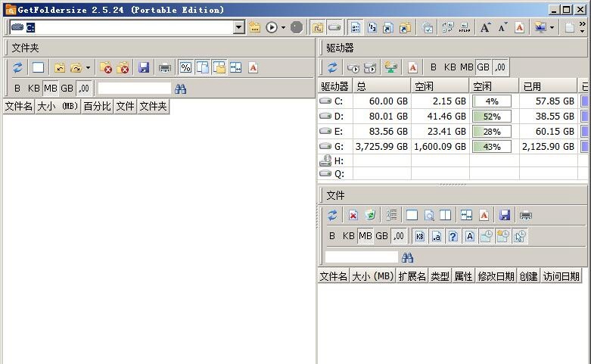Screen dimensions: 591x364
Task: Toggle access date column clock-cursor icon
Action: [520, 236]
